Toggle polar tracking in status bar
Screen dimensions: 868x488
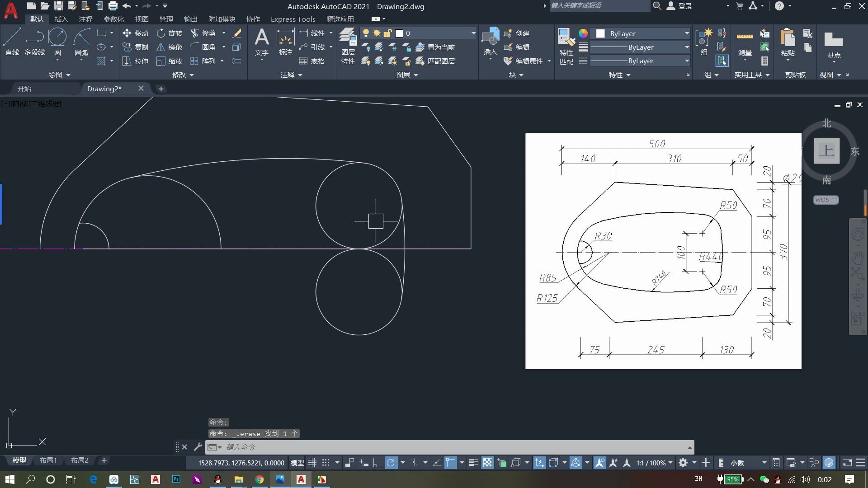coord(392,463)
